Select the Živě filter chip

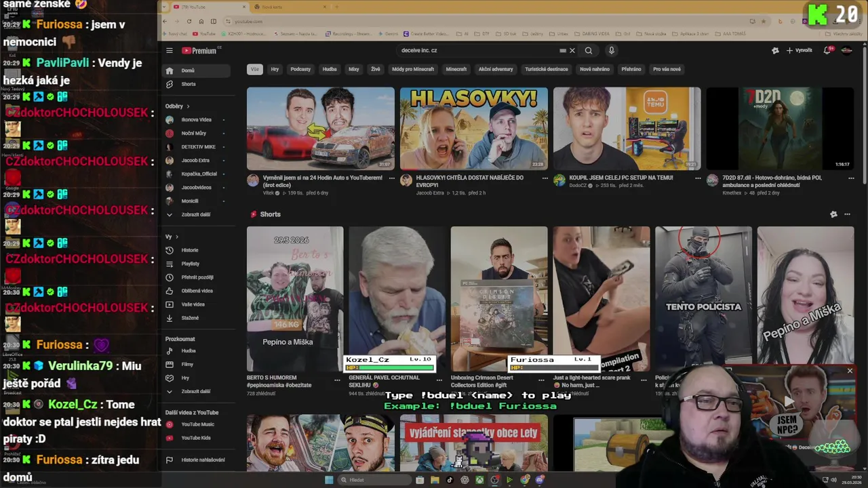coord(375,69)
